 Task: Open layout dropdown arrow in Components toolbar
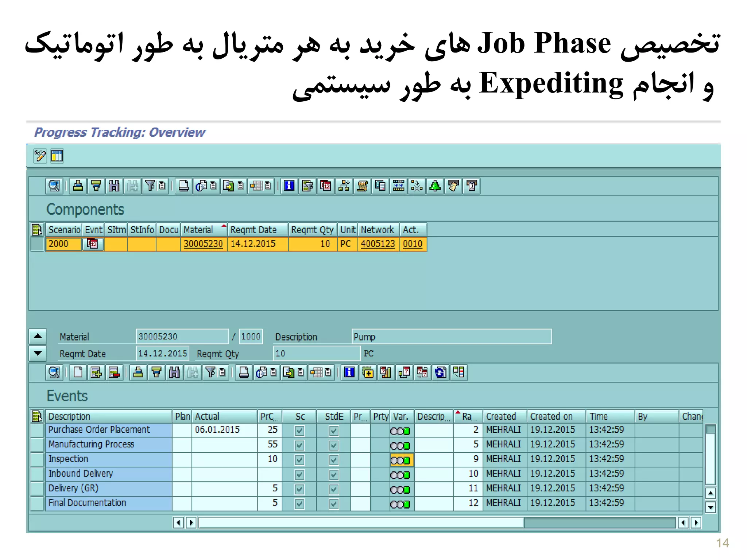268,186
